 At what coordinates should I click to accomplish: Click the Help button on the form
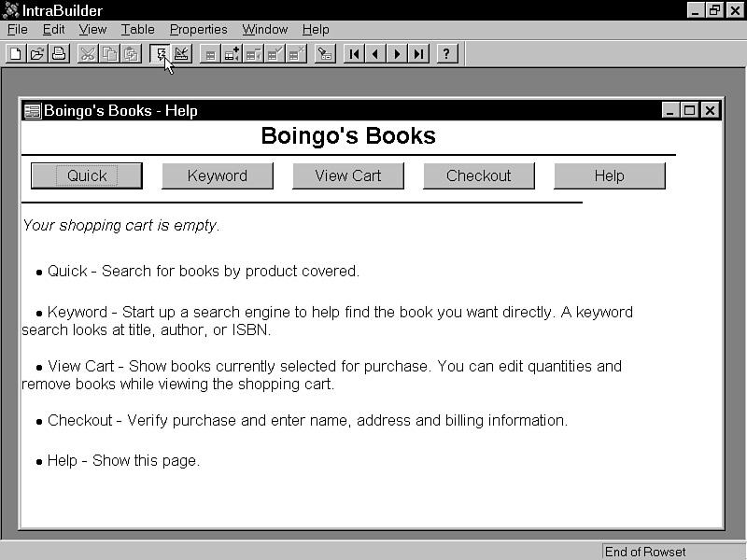(610, 175)
